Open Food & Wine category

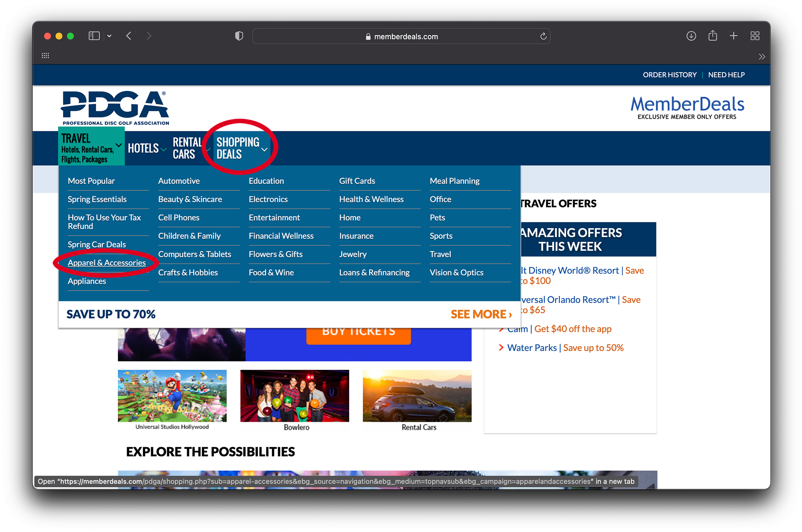pos(271,272)
